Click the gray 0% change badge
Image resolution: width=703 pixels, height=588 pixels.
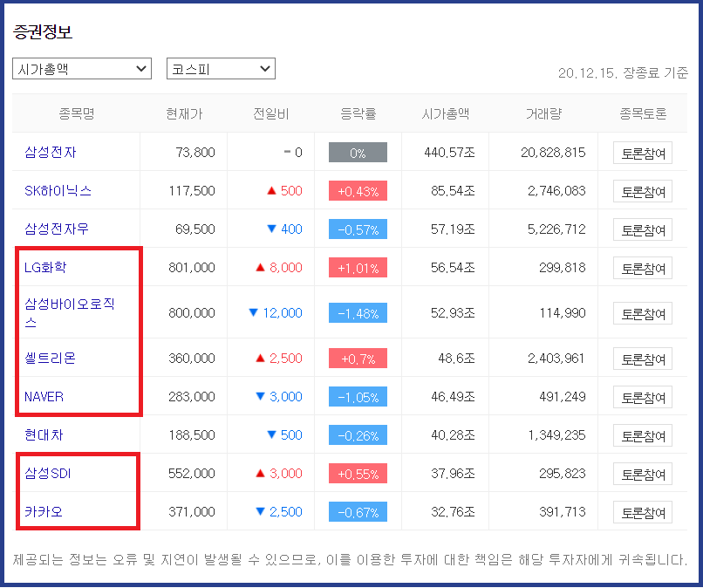click(358, 153)
